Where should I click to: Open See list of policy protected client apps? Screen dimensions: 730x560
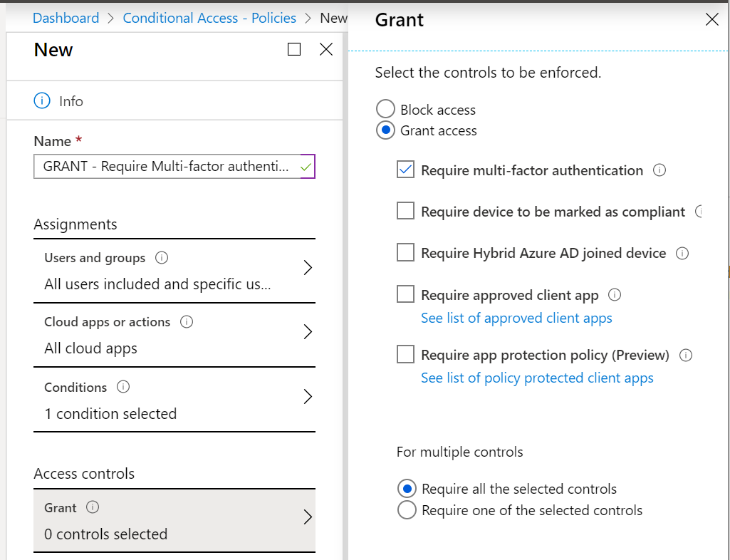pyautogui.click(x=537, y=378)
